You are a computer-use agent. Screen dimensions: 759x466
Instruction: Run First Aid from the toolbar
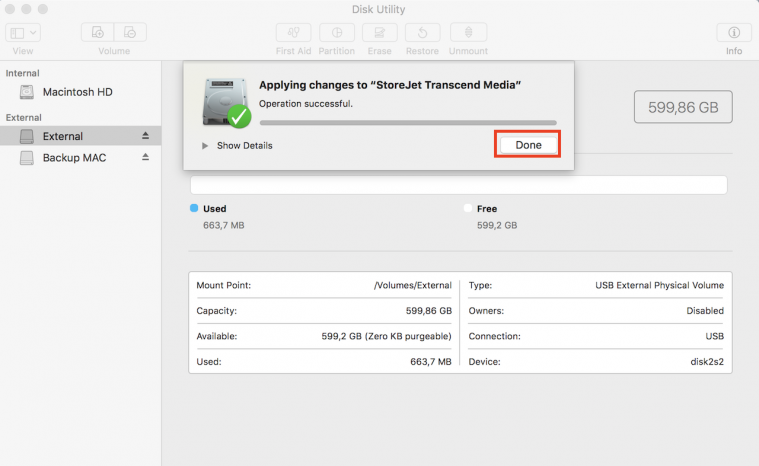click(293, 32)
